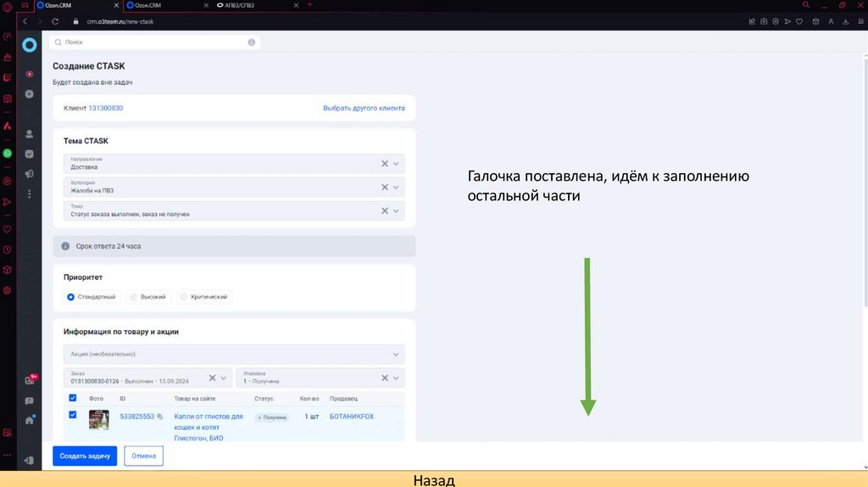Open the megaphone announcements icon in sidebar
Image resolution: width=868 pixels, height=487 pixels.
(30, 174)
